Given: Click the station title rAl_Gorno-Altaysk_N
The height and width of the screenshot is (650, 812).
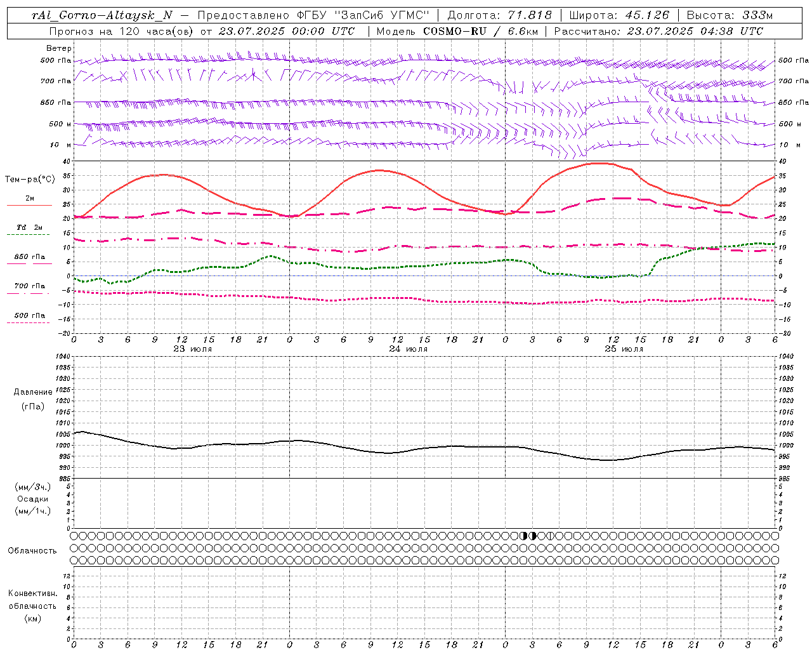Looking at the screenshot, I should pyautogui.click(x=102, y=15).
